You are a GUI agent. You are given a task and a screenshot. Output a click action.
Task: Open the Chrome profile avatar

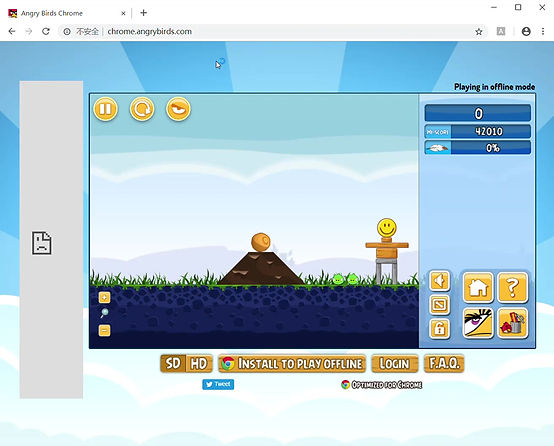[x=526, y=31]
